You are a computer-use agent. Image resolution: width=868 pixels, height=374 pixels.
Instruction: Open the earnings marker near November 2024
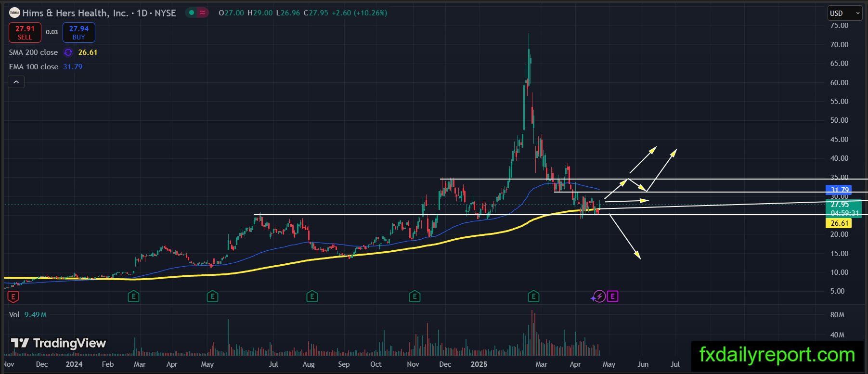(415, 297)
